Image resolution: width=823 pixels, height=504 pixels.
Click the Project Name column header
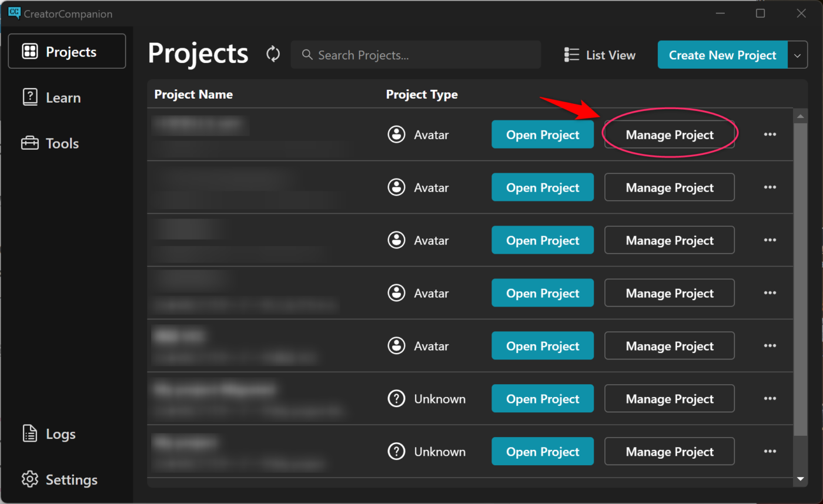[193, 95]
